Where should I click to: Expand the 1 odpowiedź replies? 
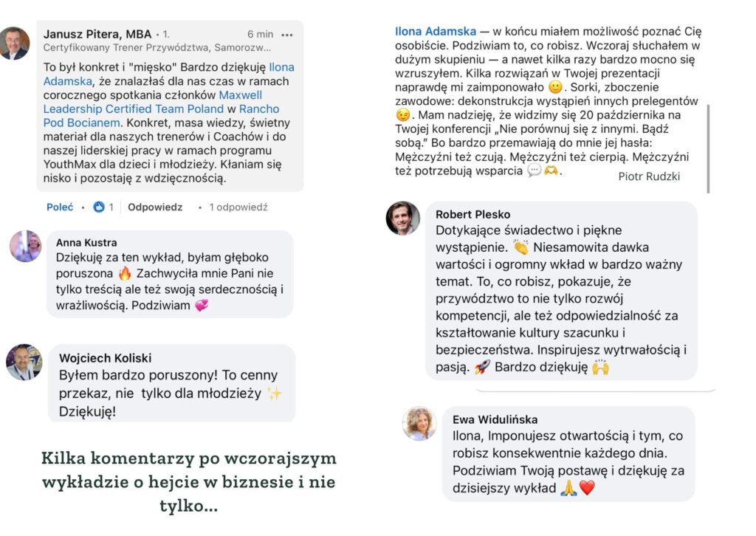pyautogui.click(x=238, y=207)
